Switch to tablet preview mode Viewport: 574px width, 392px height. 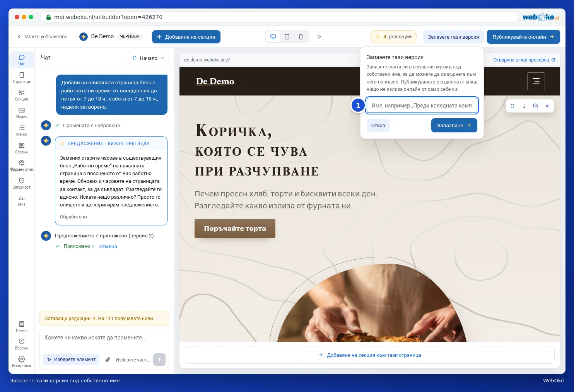click(x=287, y=37)
